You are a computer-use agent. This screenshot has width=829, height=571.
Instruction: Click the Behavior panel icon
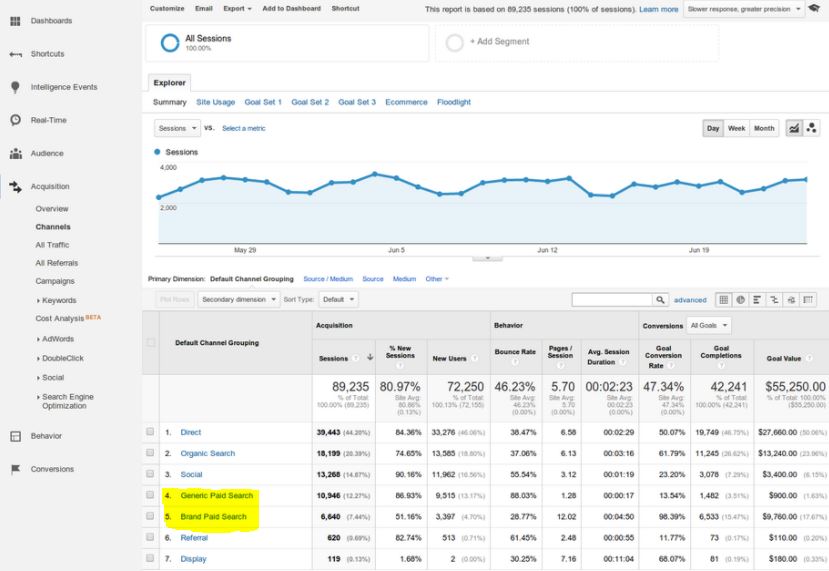pos(15,436)
